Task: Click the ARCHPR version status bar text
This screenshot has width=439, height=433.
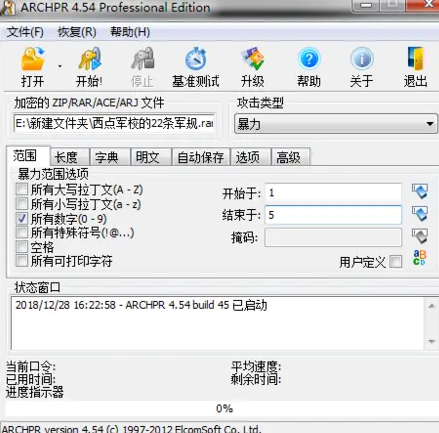Action: pos(131,428)
